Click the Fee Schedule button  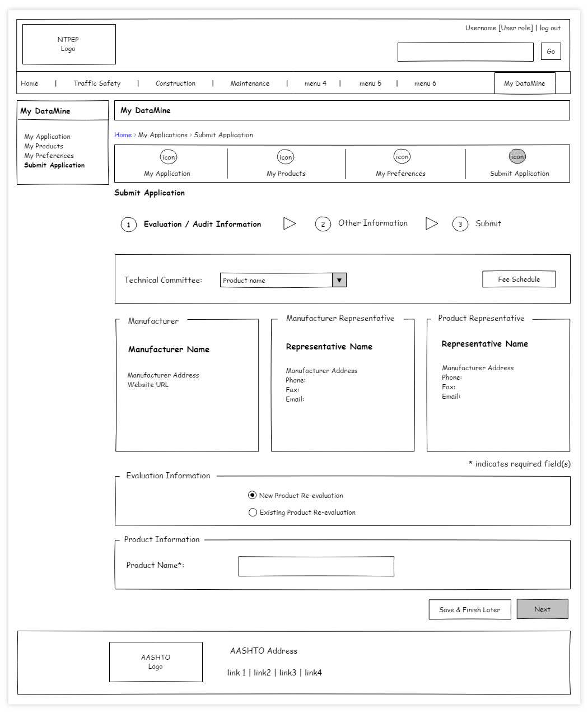coord(519,279)
